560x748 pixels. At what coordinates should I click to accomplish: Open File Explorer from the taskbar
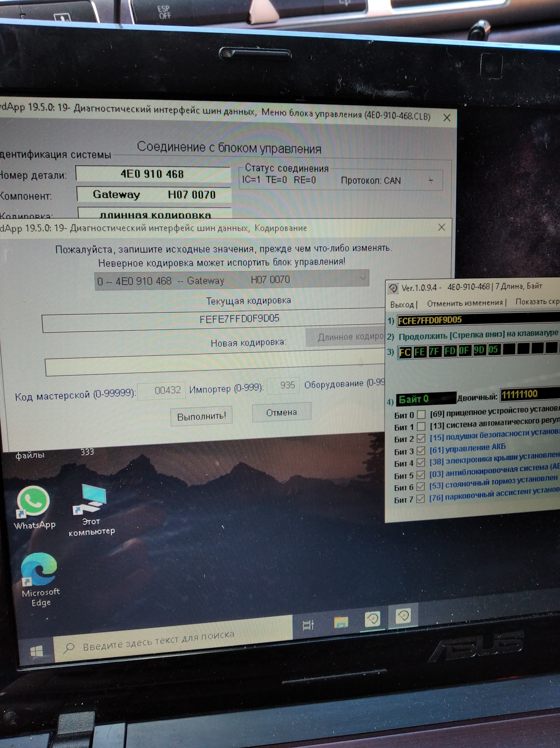pyautogui.click(x=341, y=622)
